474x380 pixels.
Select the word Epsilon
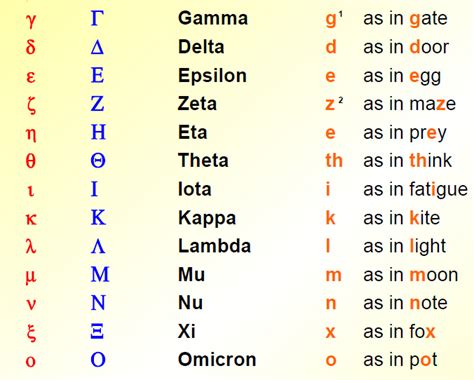coord(212,76)
